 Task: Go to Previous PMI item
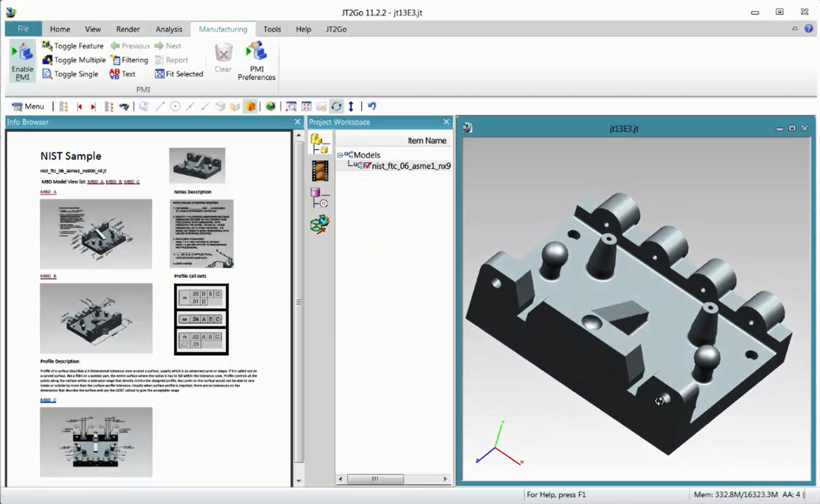[130, 46]
